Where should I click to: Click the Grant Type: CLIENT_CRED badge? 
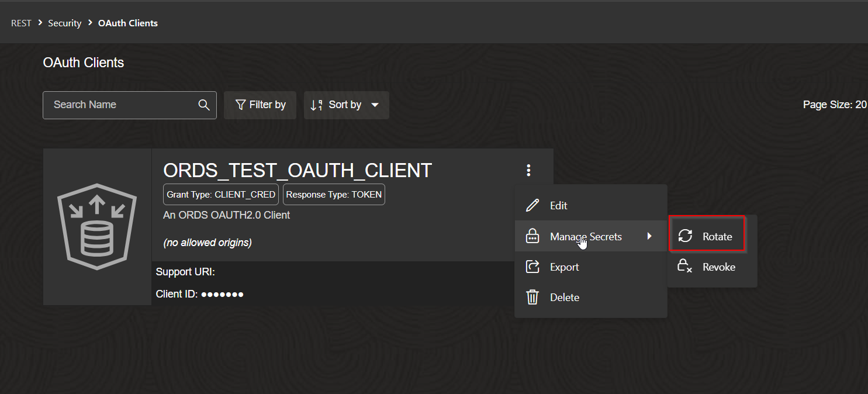click(x=221, y=195)
